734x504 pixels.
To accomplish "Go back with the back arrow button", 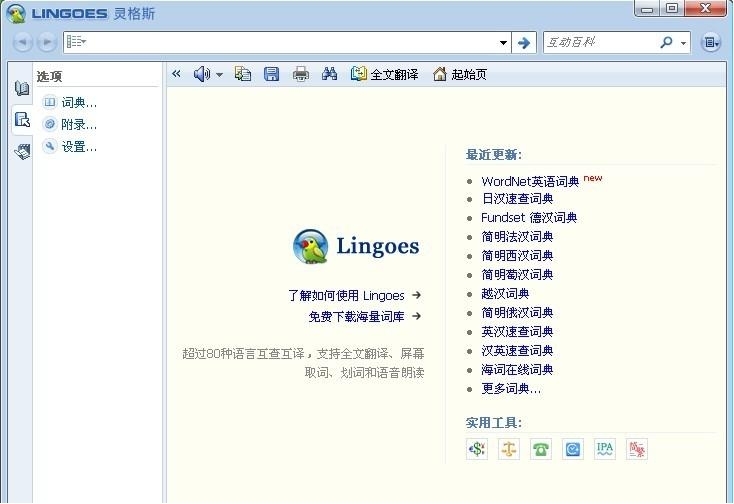I will click(22, 43).
